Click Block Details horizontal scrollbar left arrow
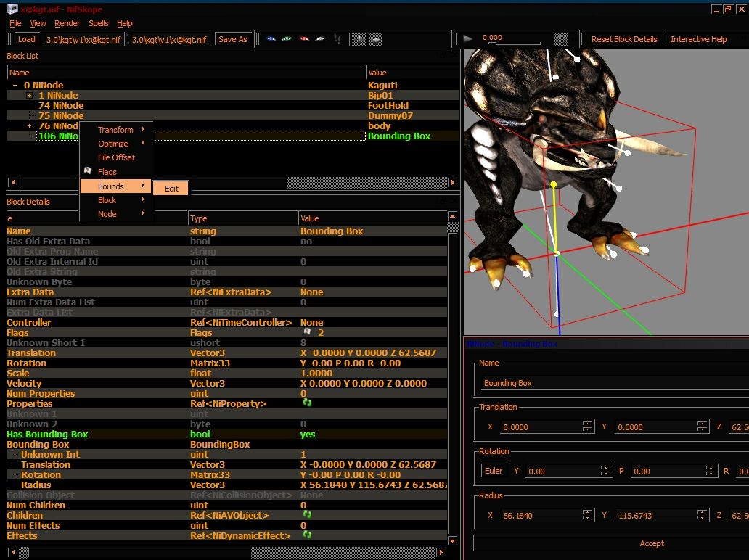 pyautogui.click(x=13, y=552)
